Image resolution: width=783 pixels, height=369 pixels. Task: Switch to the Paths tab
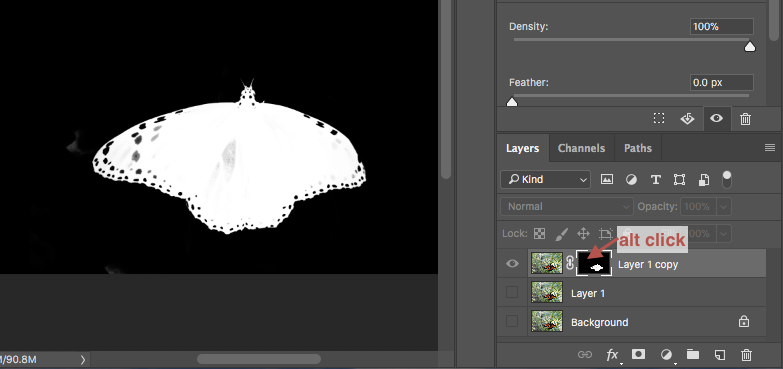(638, 148)
